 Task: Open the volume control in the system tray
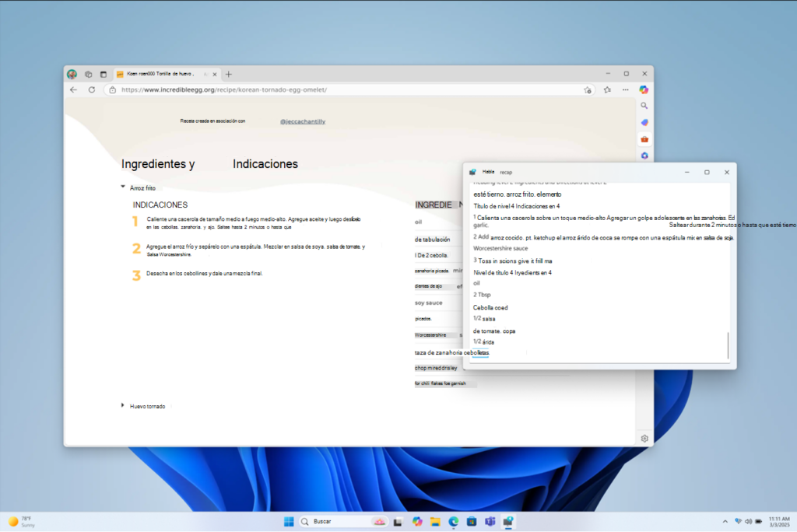[x=747, y=521]
